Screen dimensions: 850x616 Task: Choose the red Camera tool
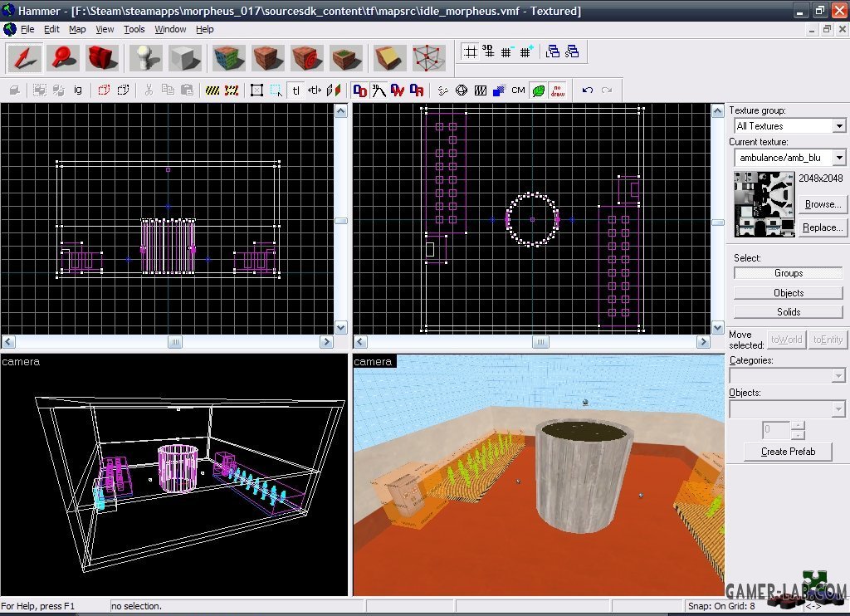[x=101, y=58]
